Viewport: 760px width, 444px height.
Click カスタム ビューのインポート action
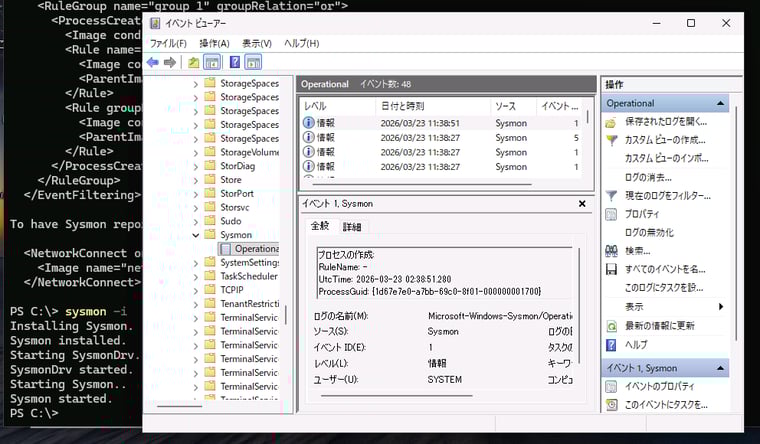pyautogui.click(x=666, y=159)
